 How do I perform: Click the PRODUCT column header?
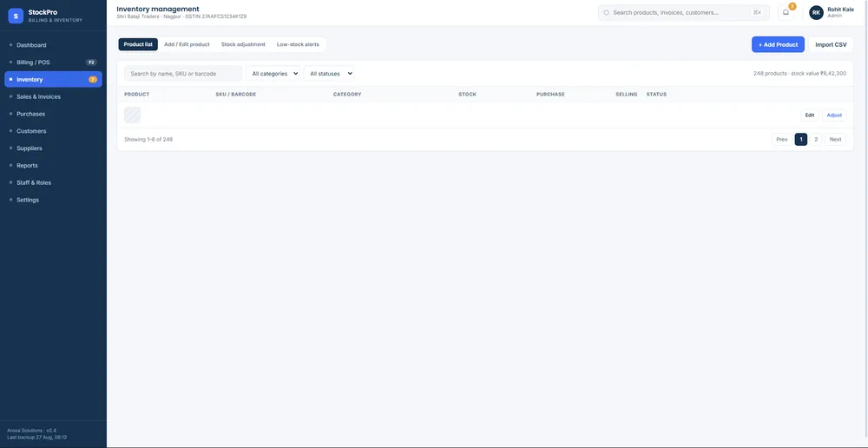click(137, 94)
